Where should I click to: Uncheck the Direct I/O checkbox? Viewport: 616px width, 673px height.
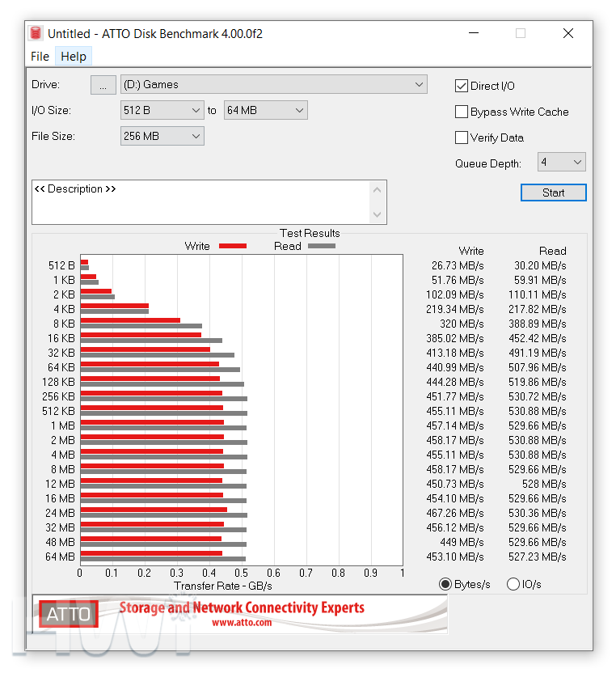point(461,86)
